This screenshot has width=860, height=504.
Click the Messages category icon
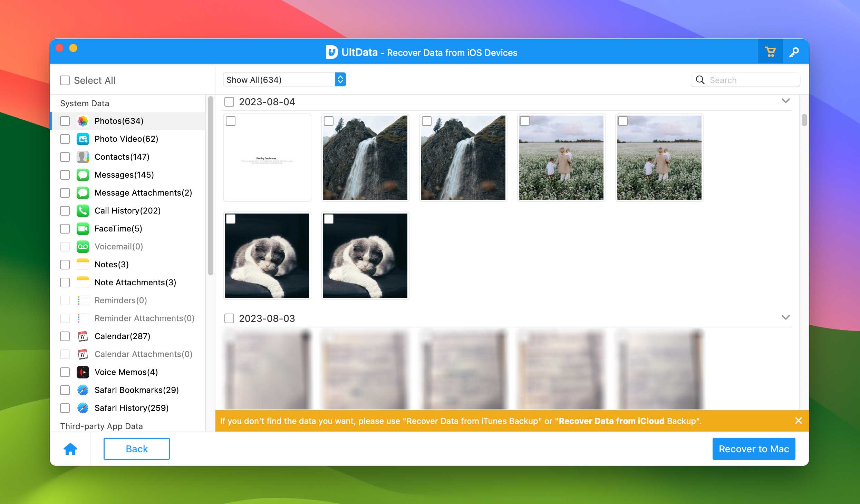tap(84, 175)
